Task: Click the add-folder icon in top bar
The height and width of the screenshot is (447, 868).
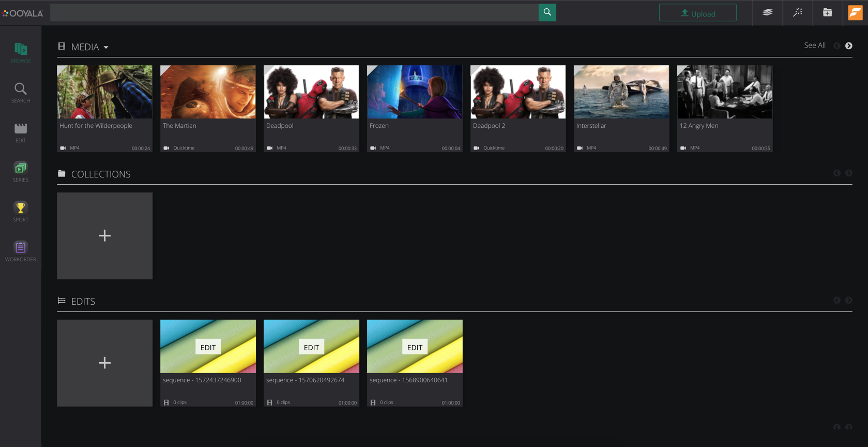Action: click(827, 12)
